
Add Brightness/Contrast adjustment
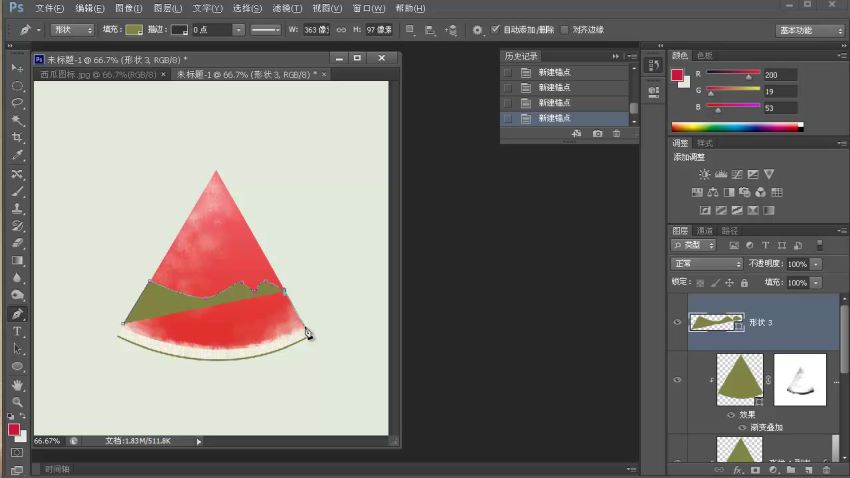coord(704,174)
